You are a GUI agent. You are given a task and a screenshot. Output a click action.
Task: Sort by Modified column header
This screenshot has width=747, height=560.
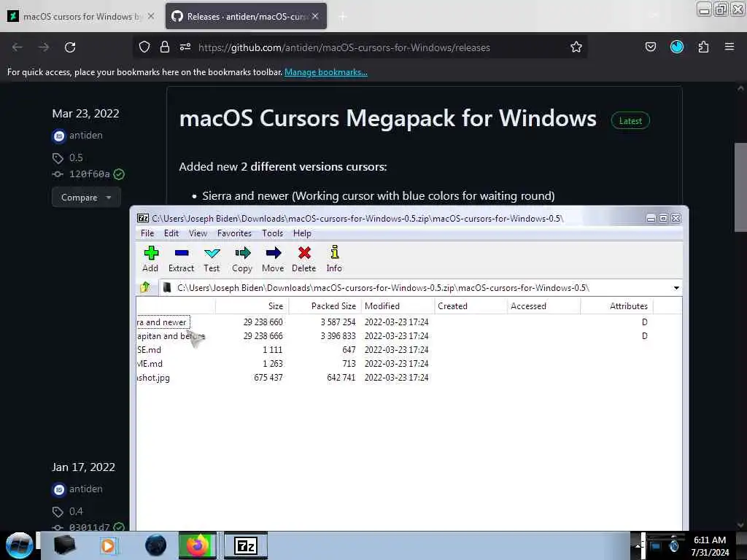coord(398,306)
